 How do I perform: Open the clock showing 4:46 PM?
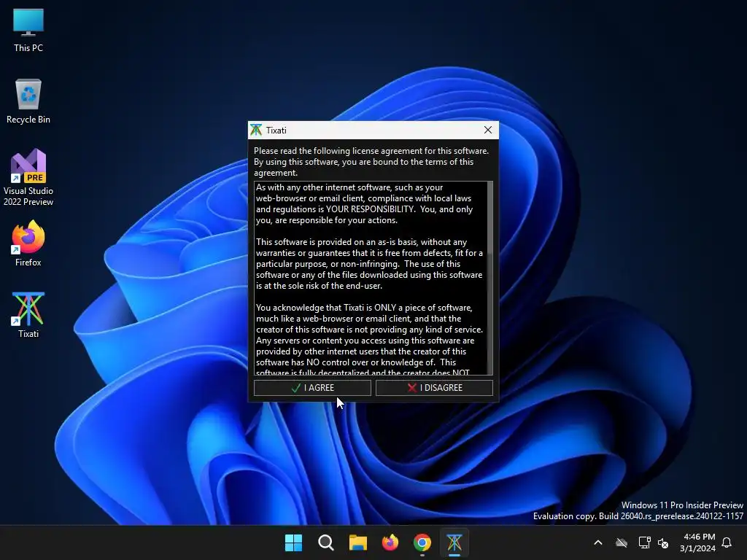click(697, 542)
